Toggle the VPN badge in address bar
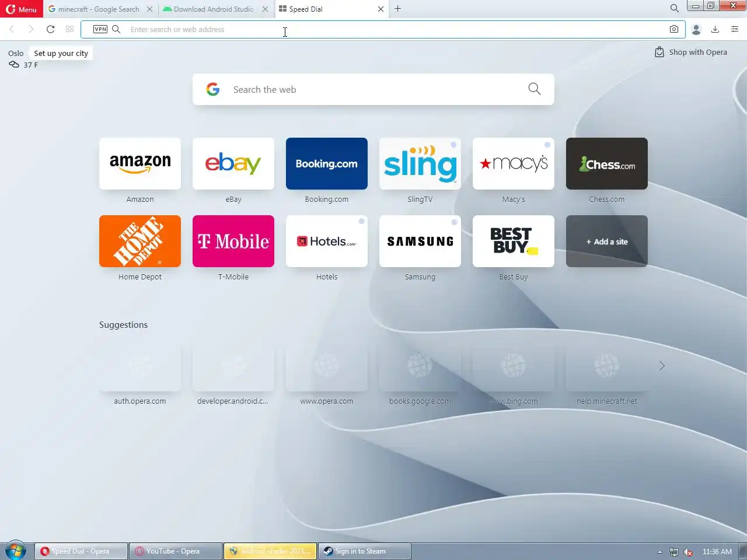Image resolution: width=747 pixels, height=560 pixels. click(100, 29)
